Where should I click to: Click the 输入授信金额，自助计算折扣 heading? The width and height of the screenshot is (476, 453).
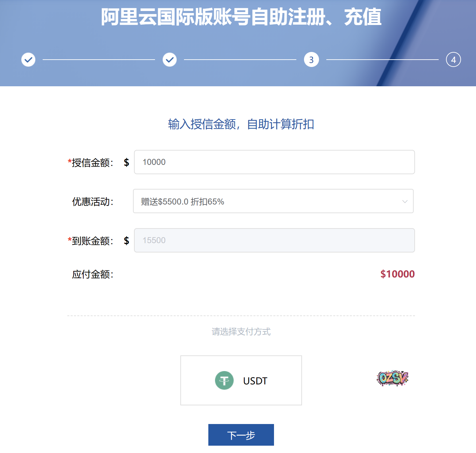[241, 124]
